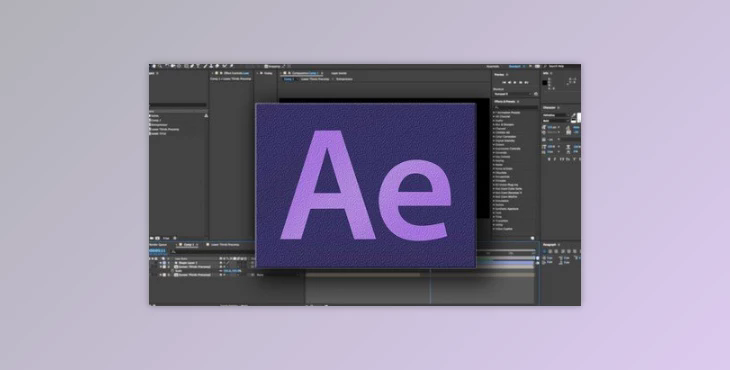Step forward one frame in Preview
The height and width of the screenshot is (370, 730).
[x=521, y=82]
